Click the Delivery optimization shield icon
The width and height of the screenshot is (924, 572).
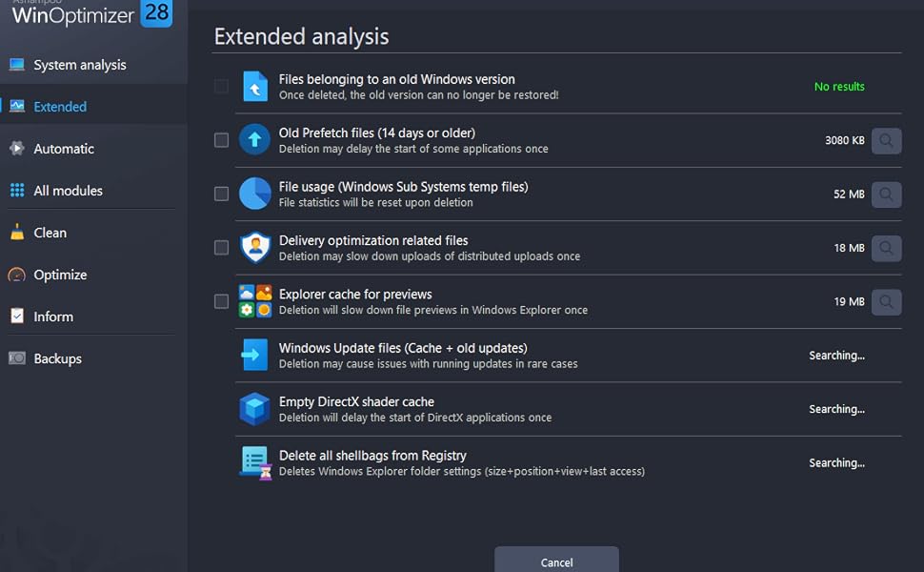[x=253, y=247]
